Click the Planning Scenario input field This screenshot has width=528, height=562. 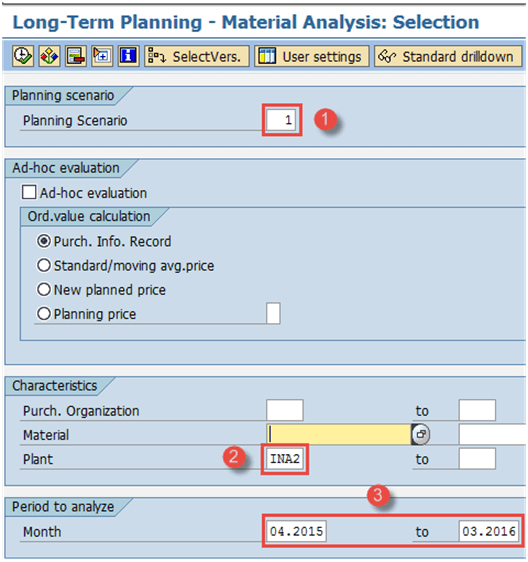pos(282,120)
